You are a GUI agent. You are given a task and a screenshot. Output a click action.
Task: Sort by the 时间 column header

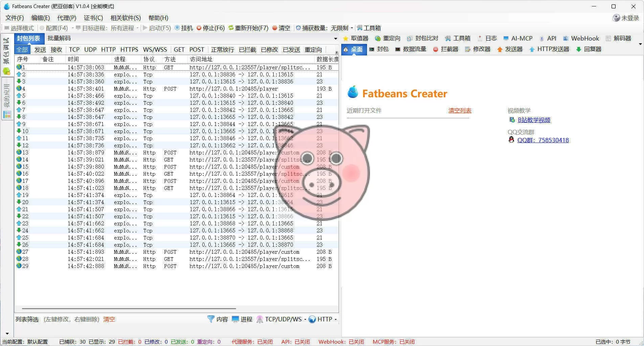(89, 59)
